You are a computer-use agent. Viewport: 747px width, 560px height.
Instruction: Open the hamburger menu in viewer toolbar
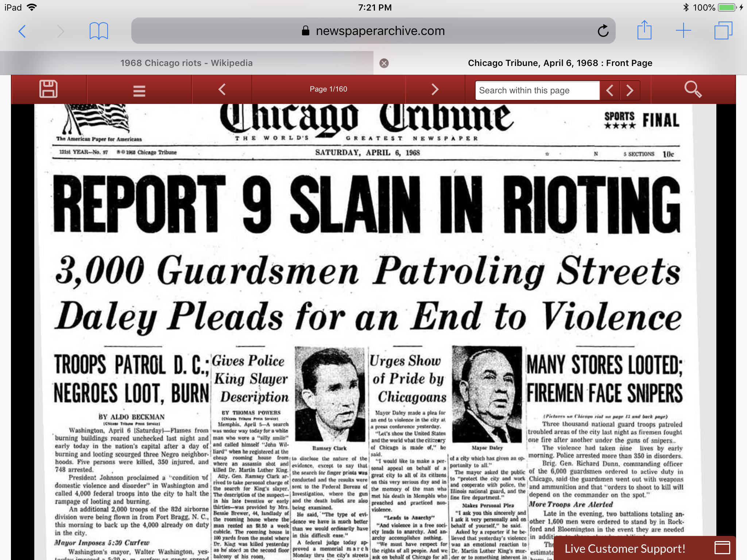click(x=139, y=90)
